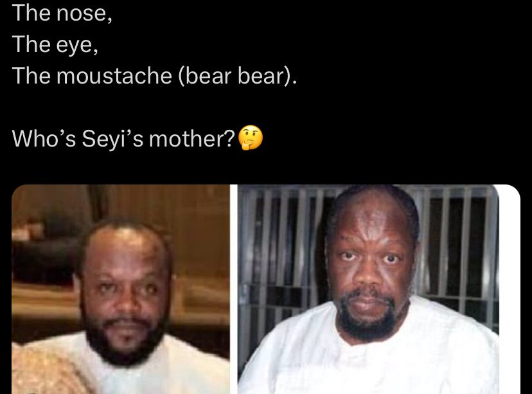Screen dimensions: 532x394
Task: Select the word 'moustache' in the tweet
Action: click(x=114, y=75)
